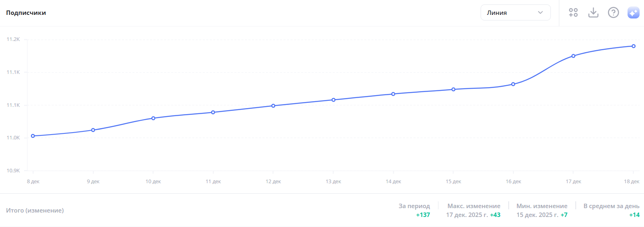The image size is (644, 227).
Task: Click the add-widget circles icon
Action: pos(573,12)
